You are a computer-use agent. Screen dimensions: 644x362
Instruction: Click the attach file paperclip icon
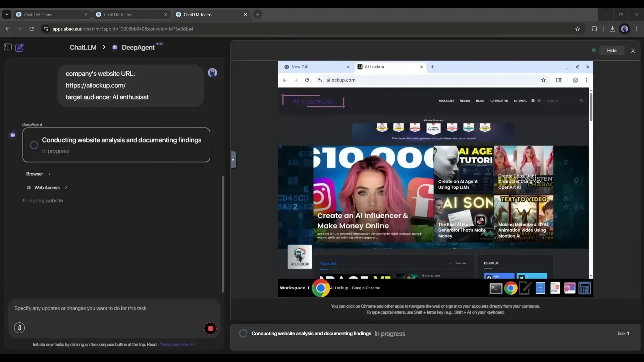[19, 328]
